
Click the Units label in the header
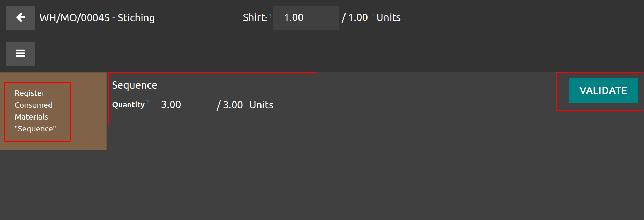pos(388,17)
